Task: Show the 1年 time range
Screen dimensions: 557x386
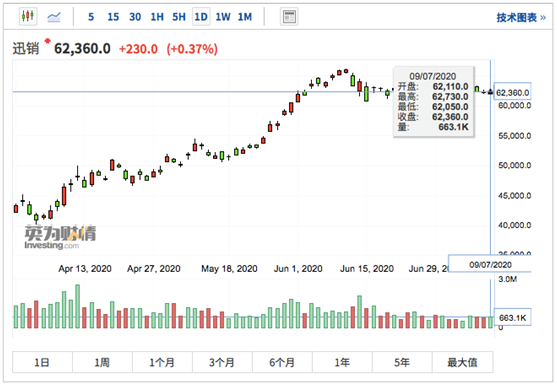Action: 342,362
